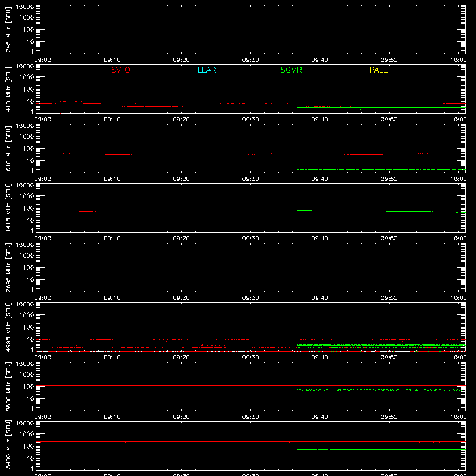Select the '8800 MHz [SFU]' axis title
This screenshot has height=476, width=476.
pyautogui.click(x=8, y=386)
